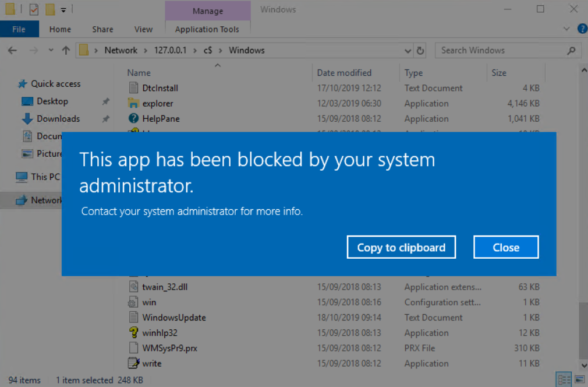This screenshot has width=588, height=387.
Task: Click the twain_32.dll file icon
Action: [x=134, y=287]
